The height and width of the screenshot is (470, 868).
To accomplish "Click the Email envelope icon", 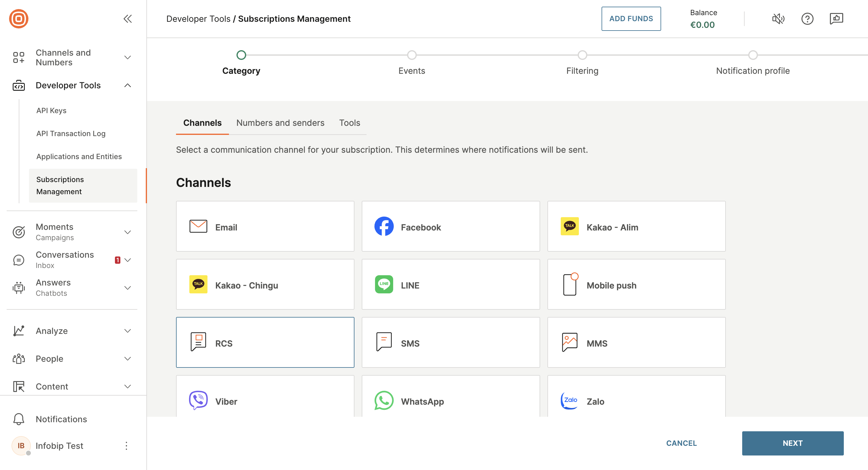I will click(198, 227).
